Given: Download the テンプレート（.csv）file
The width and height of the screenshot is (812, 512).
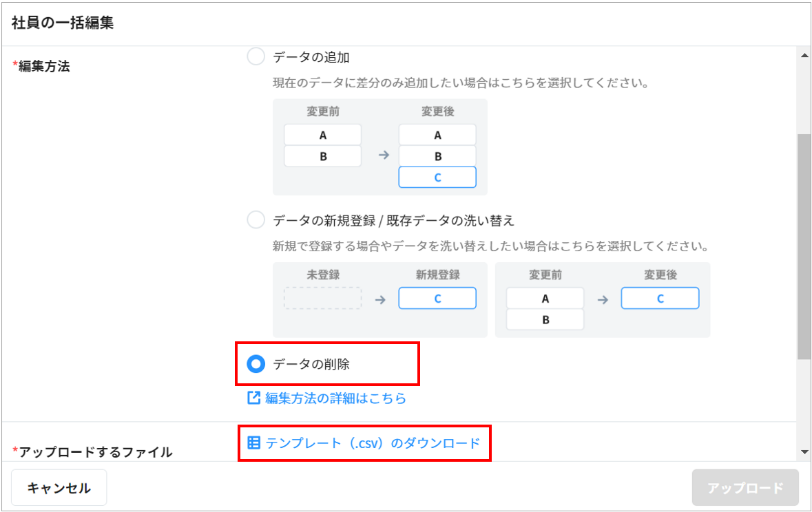Looking at the screenshot, I should pos(373,442).
